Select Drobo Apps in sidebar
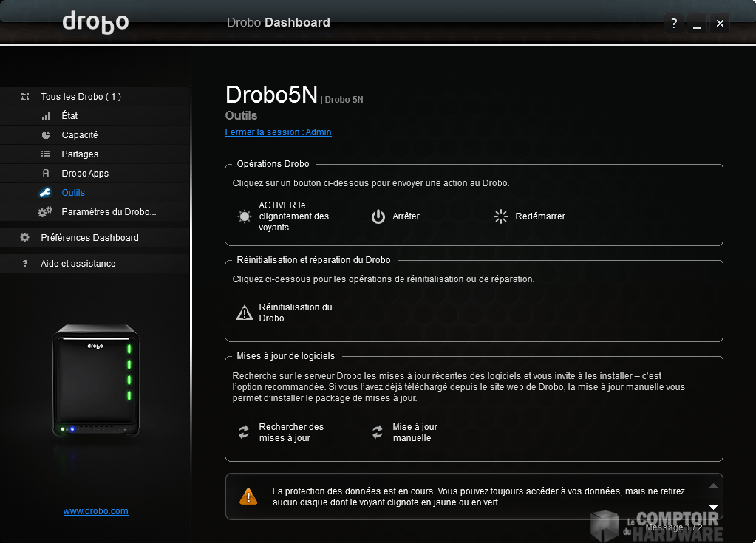756x543 pixels. (x=85, y=174)
